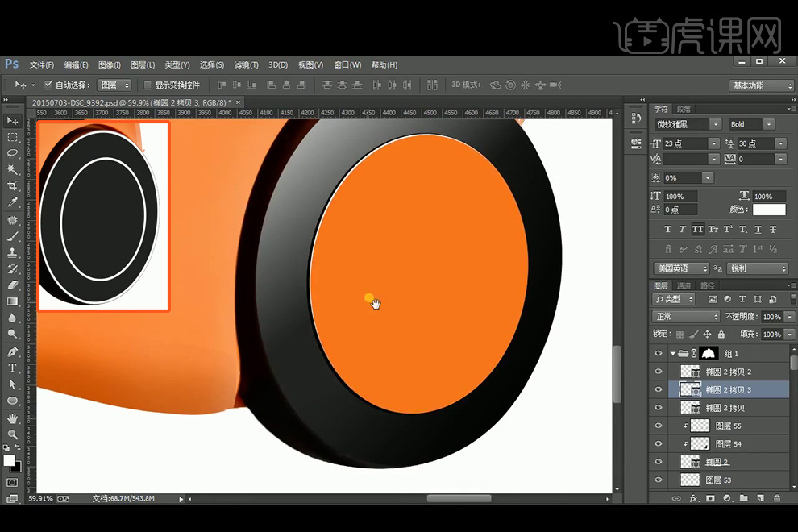Select the Lasso tool

click(x=12, y=153)
